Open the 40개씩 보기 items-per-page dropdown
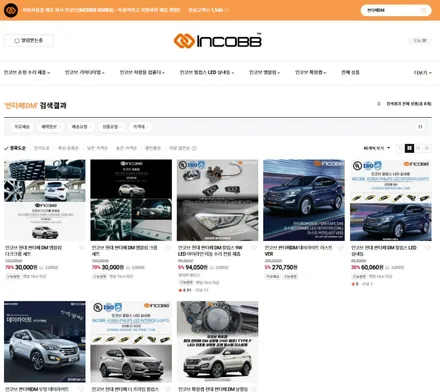The width and height of the screenshot is (440, 392). (x=376, y=148)
